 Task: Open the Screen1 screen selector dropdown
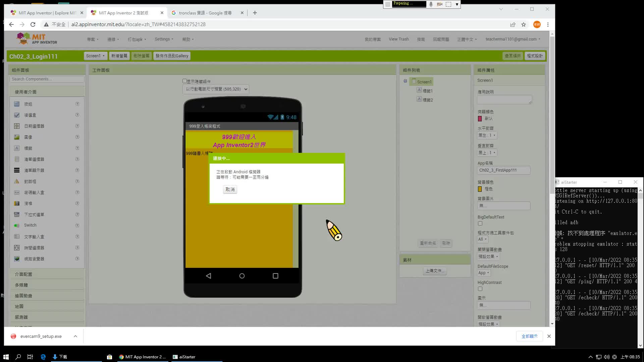tap(95, 56)
